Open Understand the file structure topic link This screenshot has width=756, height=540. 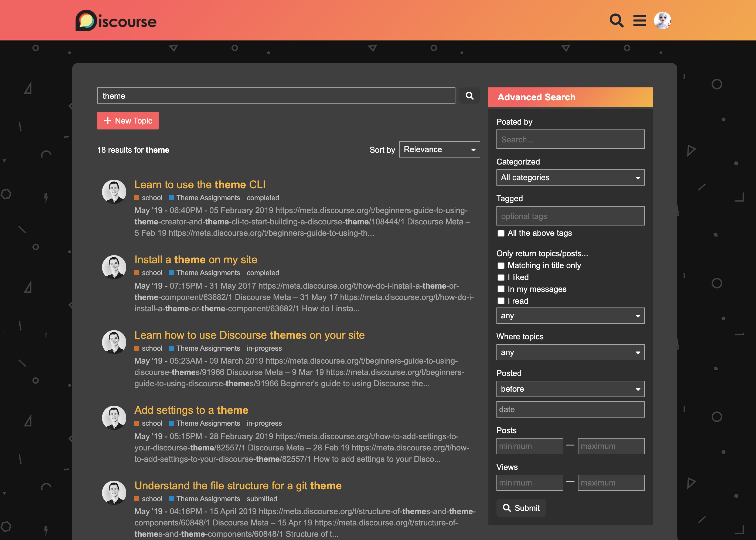[x=238, y=486]
